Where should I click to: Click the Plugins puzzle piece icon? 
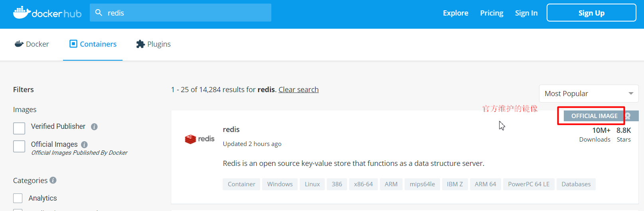point(140,44)
